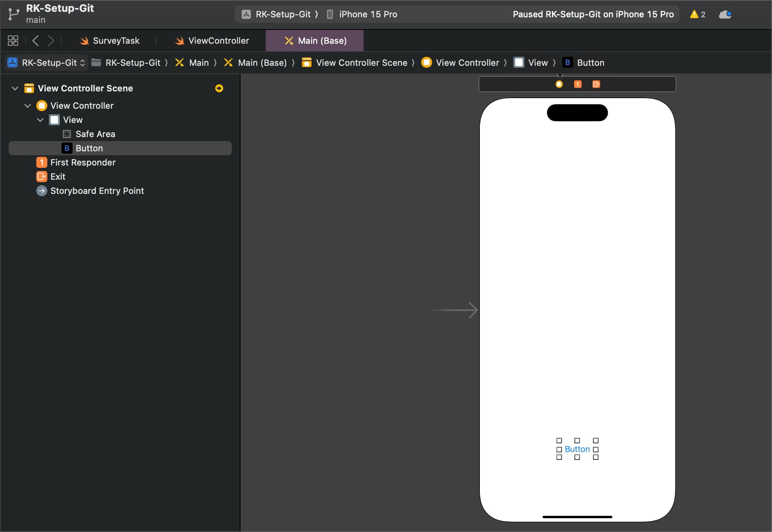The height and width of the screenshot is (532, 772).
Task: Click the Storyboard Entry Point icon
Action: pos(42,191)
